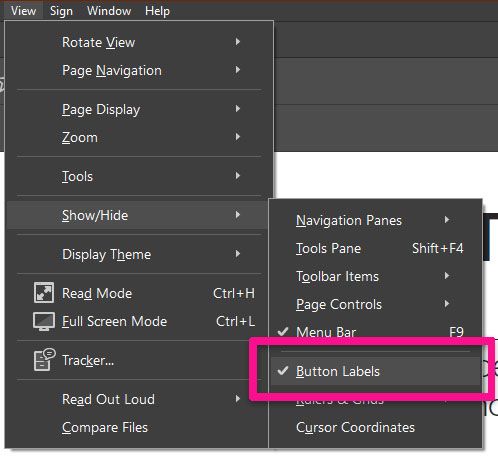Expand the Toolbar Items submenu arrow
This screenshot has width=498, height=464.
pos(447,276)
